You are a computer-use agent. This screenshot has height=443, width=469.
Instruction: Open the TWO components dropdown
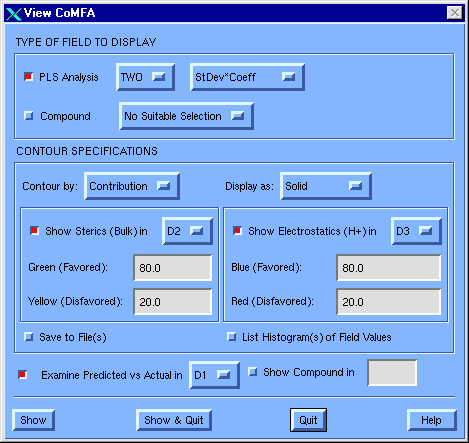(x=145, y=77)
